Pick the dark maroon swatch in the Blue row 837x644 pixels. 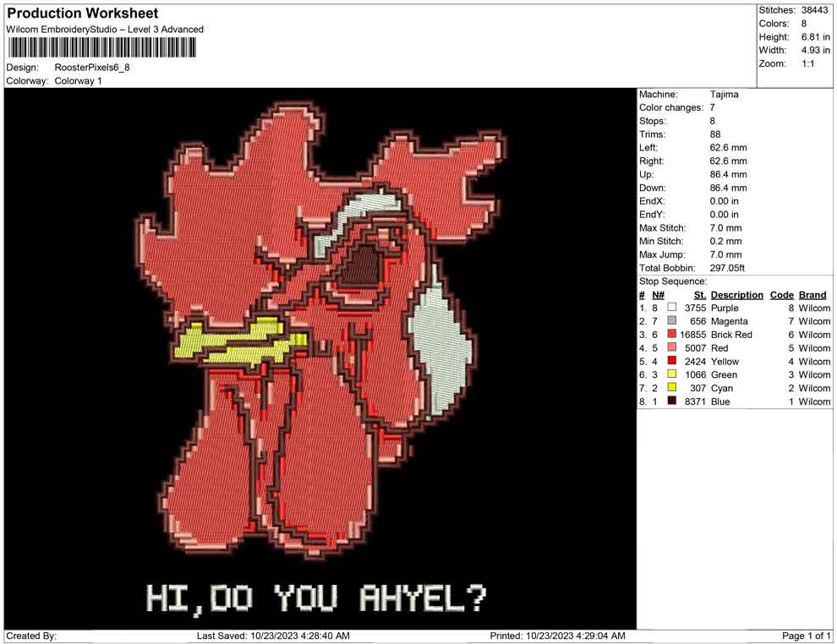pos(672,401)
